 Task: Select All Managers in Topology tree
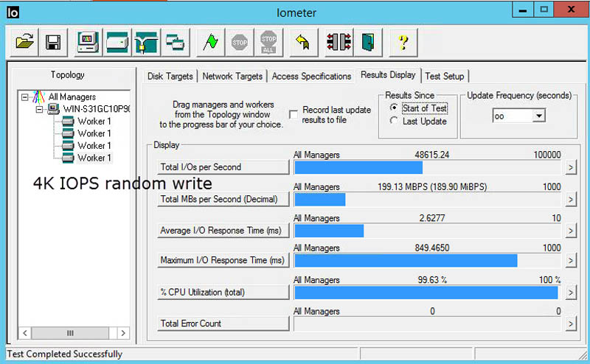coord(72,97)
